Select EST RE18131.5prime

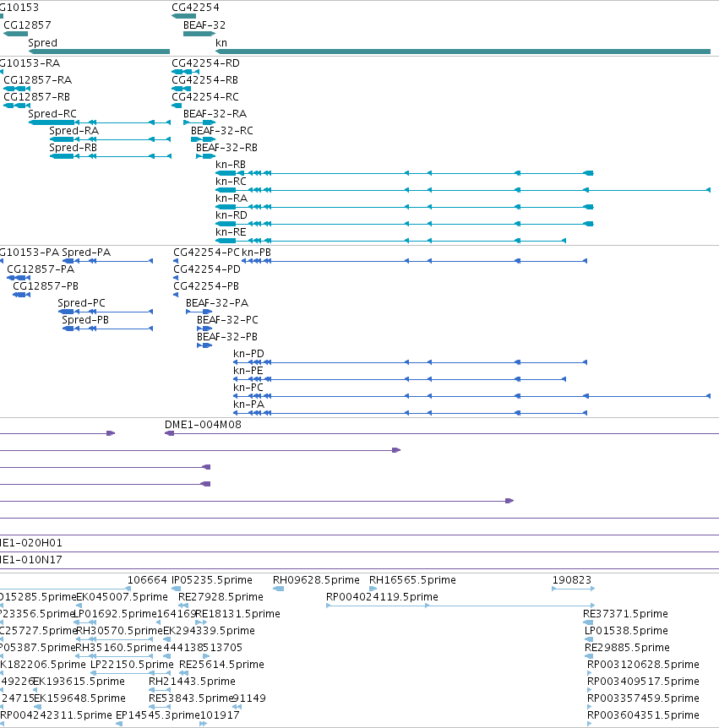click(201, 622)
